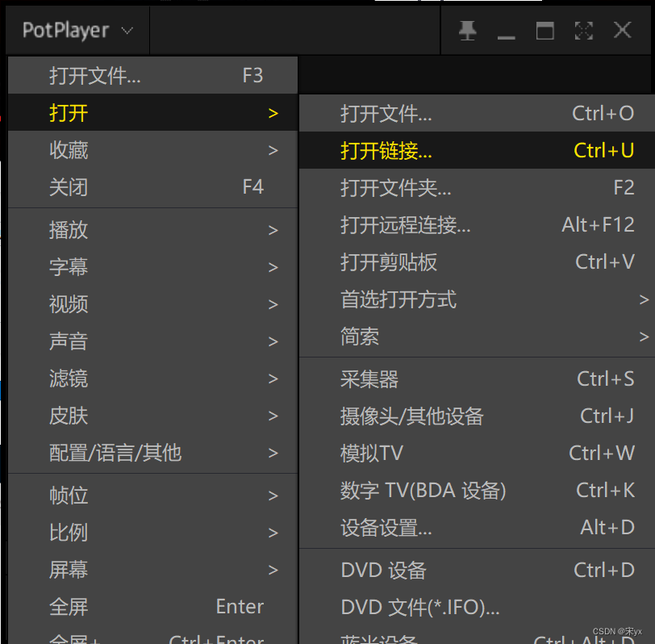This screenshot has width=655, height=644.
Task: Close the PotPlayer window
Action: click(x=622, y=31)
